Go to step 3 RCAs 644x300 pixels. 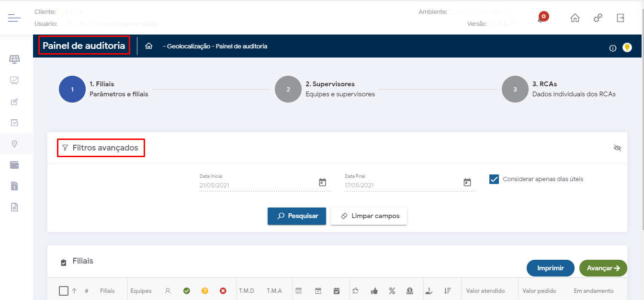515,89
